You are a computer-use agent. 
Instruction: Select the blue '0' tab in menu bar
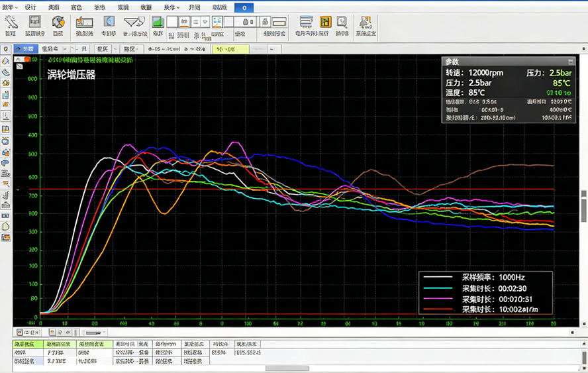coord(244,8)
